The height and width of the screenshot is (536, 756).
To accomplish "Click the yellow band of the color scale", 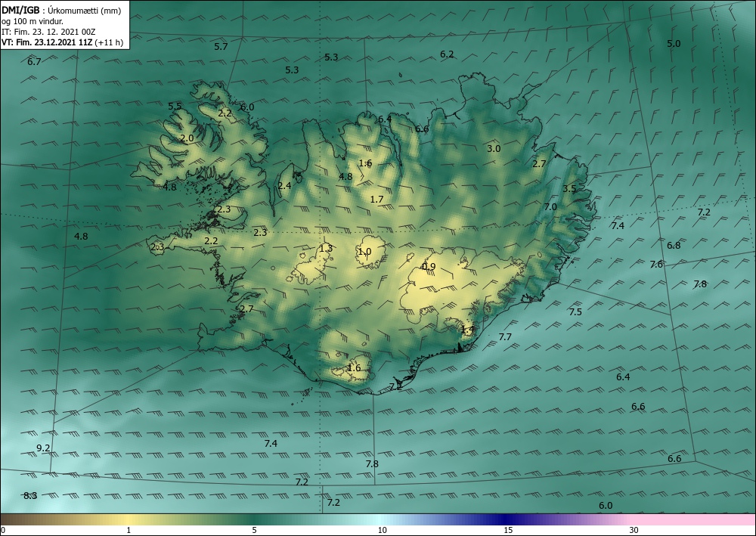I will [129, 519].
